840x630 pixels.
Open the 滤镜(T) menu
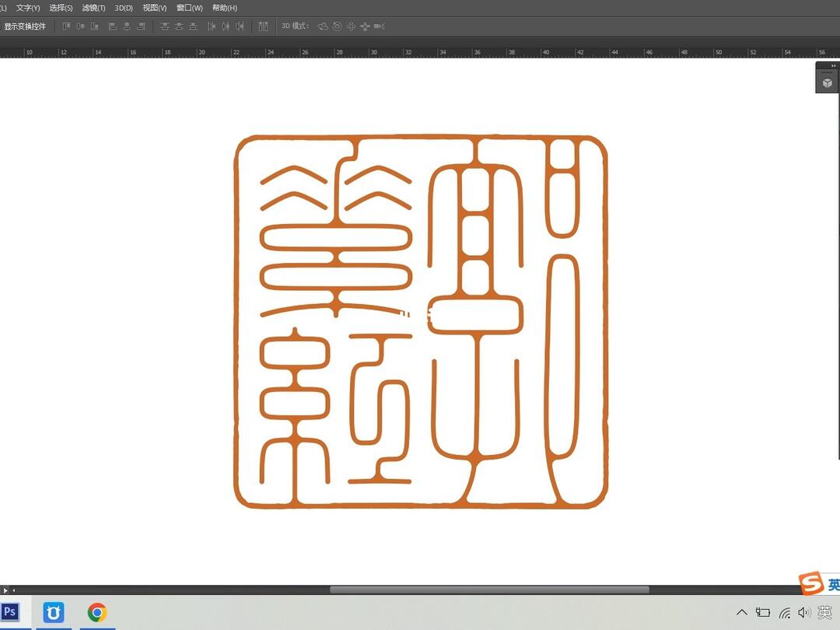pos(93,8)
